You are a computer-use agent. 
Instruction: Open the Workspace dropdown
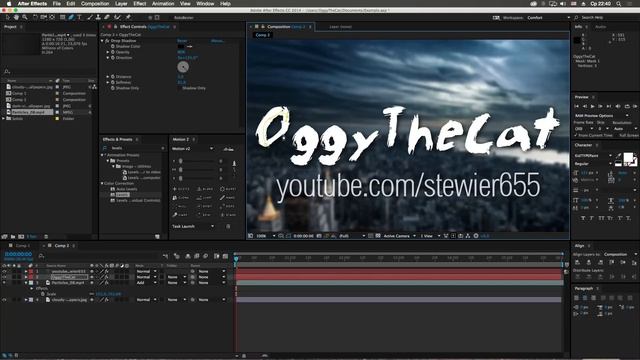point(549,18)
